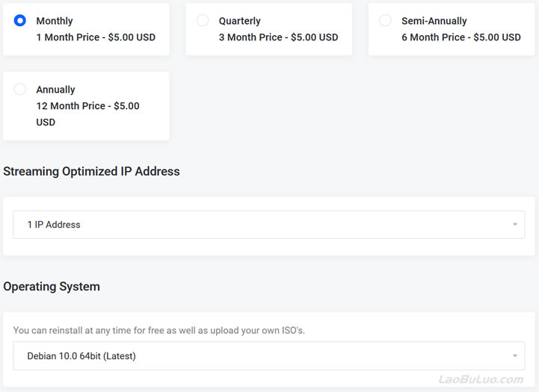Viewport: 539px width, 392px height.
Task: Click the arrow on IP Address dropdown
Action: coord(514,225)
